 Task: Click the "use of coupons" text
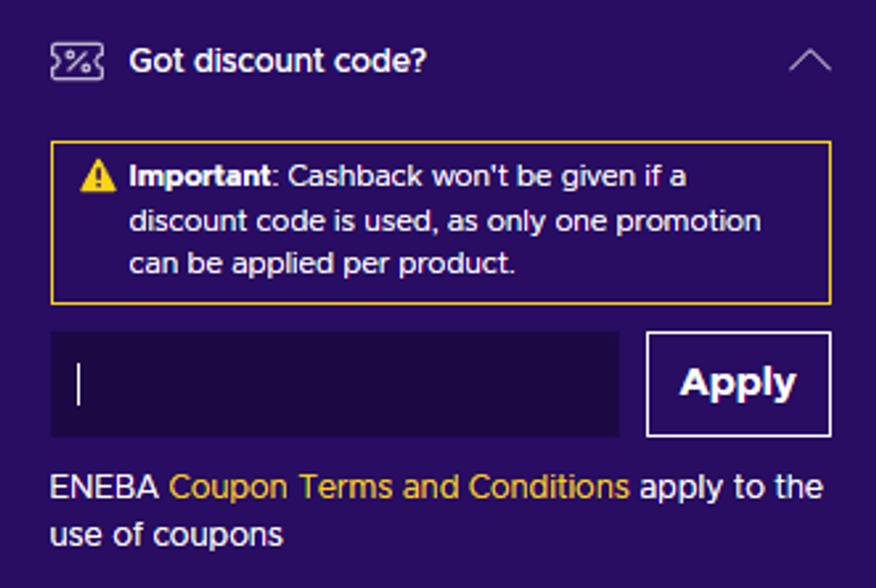click(166, 533)
